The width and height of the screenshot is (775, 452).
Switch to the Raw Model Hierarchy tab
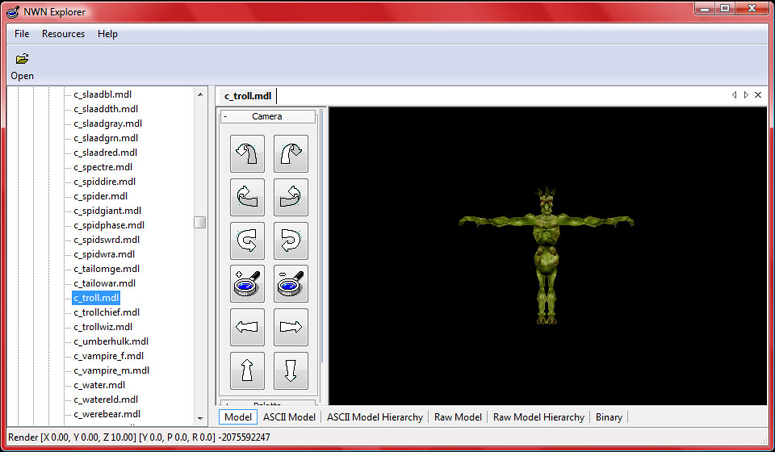pyautogui.click(x=538, y=417)
